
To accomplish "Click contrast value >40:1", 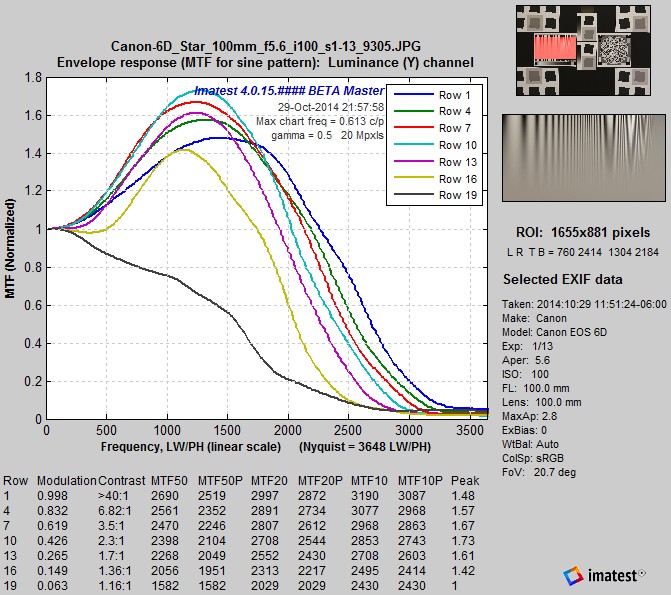I will pos(113,496).
